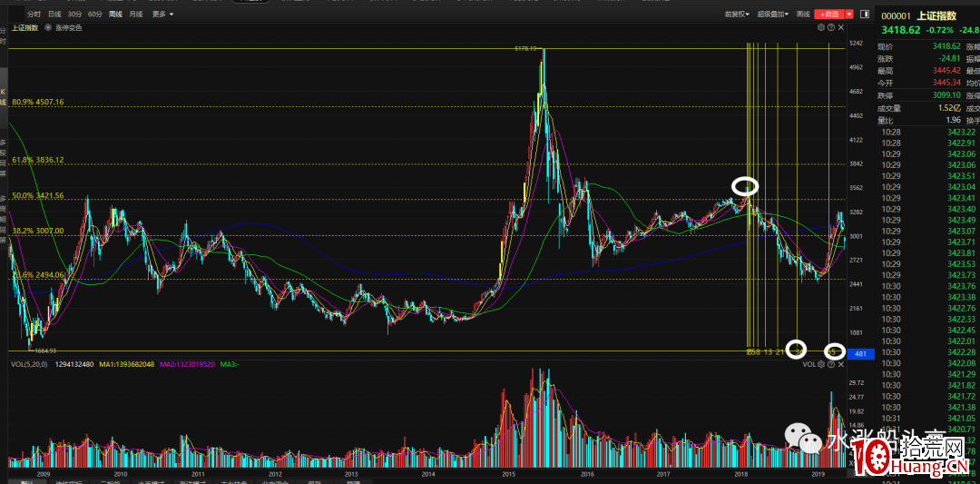The width and height of the screenshot is (980, 484).
Task: Open the 超级叠加 overlay dropdown
Action: [773, 14]
